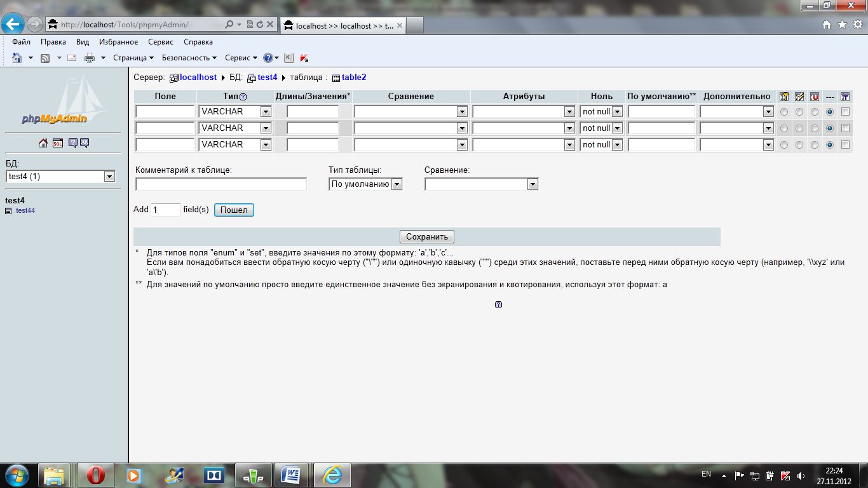
Task: Toggle the Compatibility View icon in address bar
Action: pyautogui.click(x=250, y=25)
